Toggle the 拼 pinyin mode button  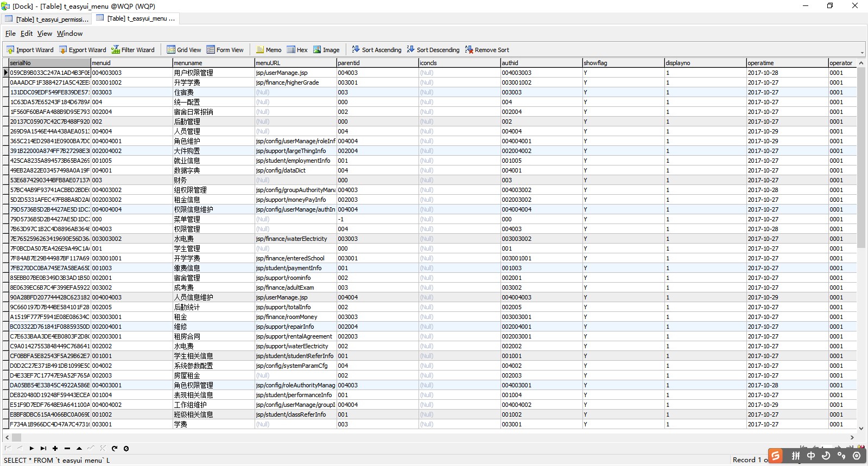point(796,456)
